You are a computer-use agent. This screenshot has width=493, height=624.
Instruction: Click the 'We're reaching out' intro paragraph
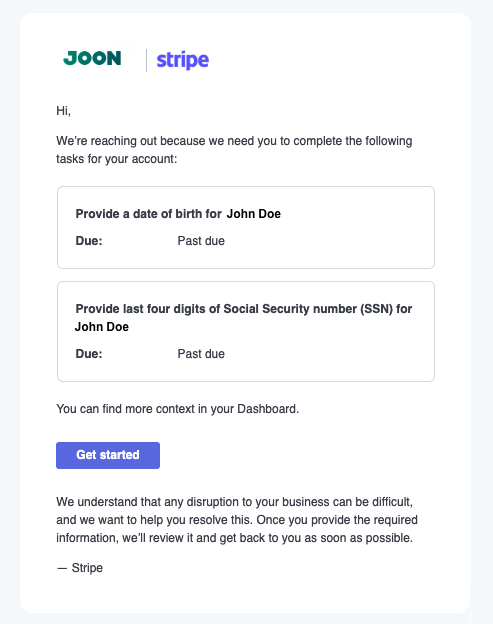(234, 150)
